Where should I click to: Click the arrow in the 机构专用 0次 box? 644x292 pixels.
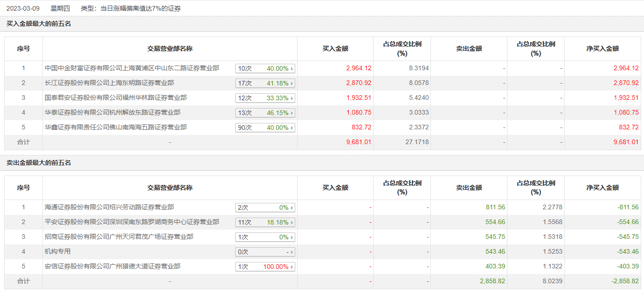coord(292,252)
